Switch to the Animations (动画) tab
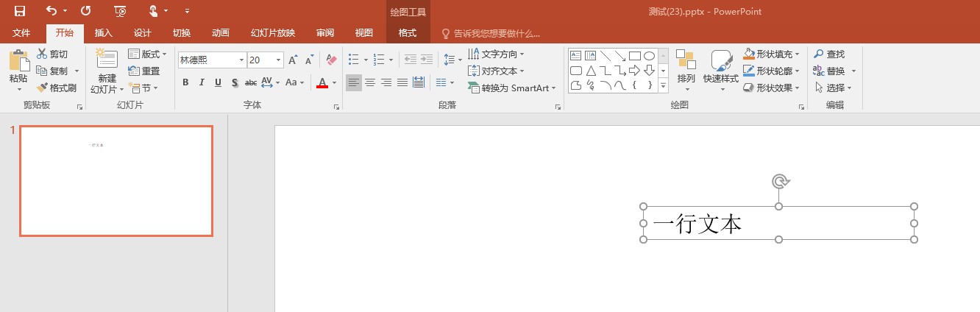Viewport: 980px width, 312px height. click(x=221, y=33)
